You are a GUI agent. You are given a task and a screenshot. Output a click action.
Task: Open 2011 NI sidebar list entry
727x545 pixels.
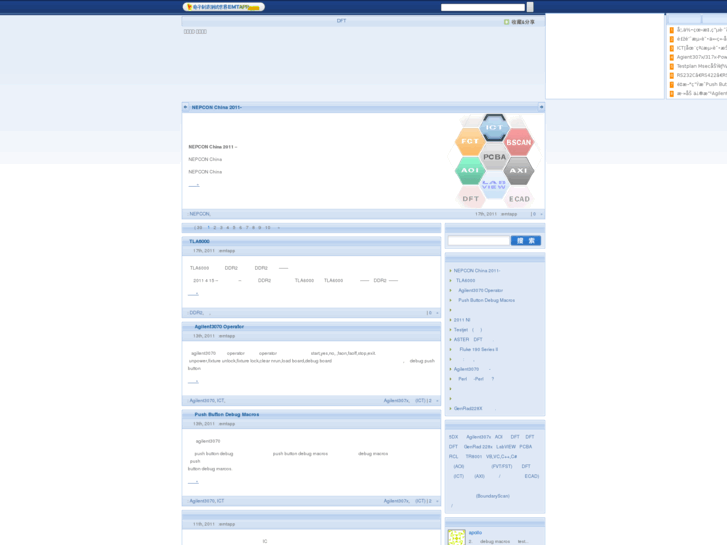click(462, 320)
